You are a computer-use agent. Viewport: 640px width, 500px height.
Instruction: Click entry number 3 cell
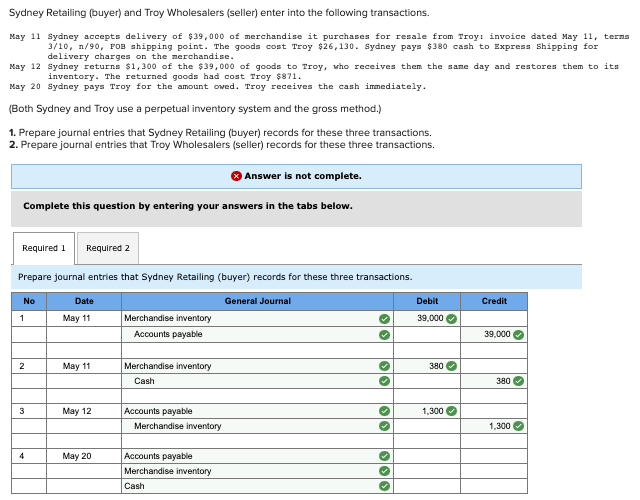pos(29,411)
